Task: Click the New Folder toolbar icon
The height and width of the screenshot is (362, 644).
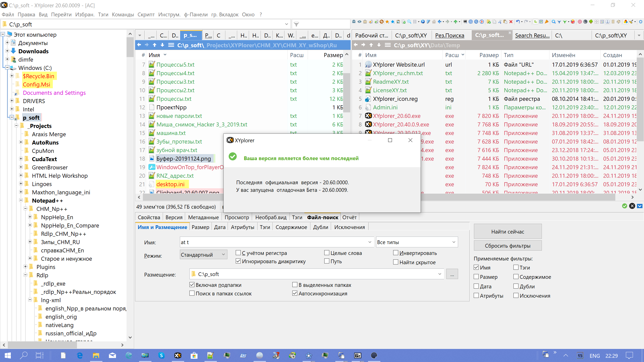Action: click(489, 22)
